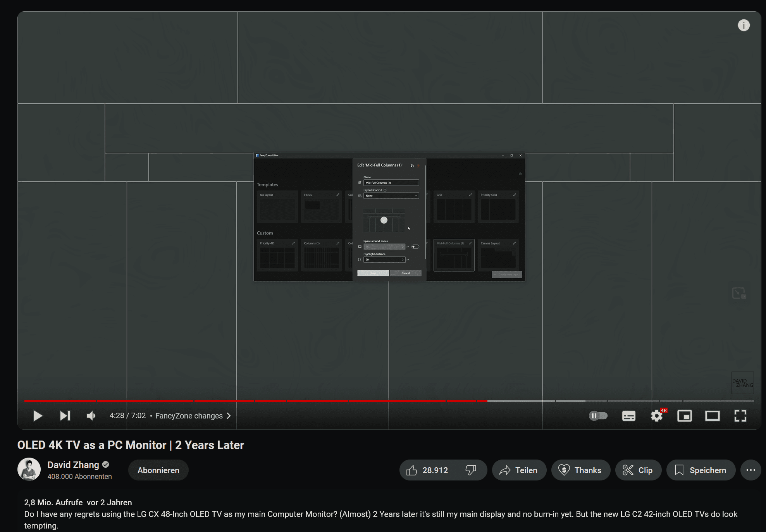Share the video via Teilen

click(x=519, y=470)
